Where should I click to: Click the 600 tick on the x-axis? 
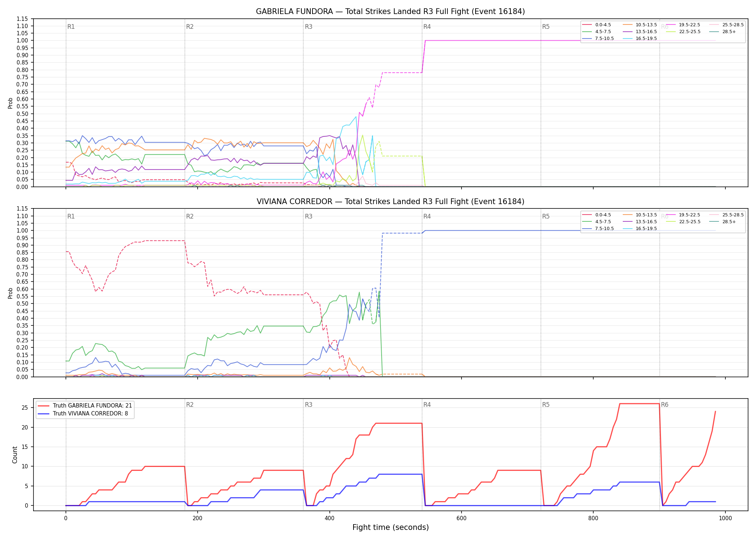(461, 518)
